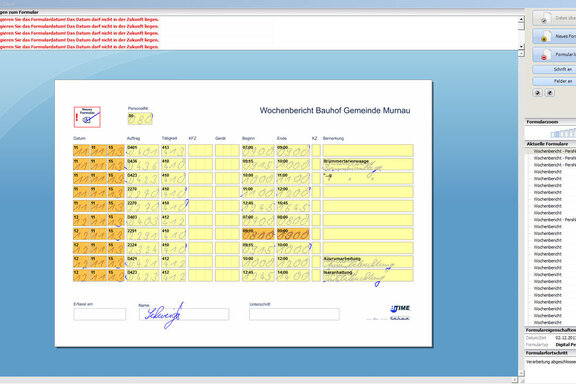
Task: Select the Auftrag field with 0436
Action: point(143,164)
